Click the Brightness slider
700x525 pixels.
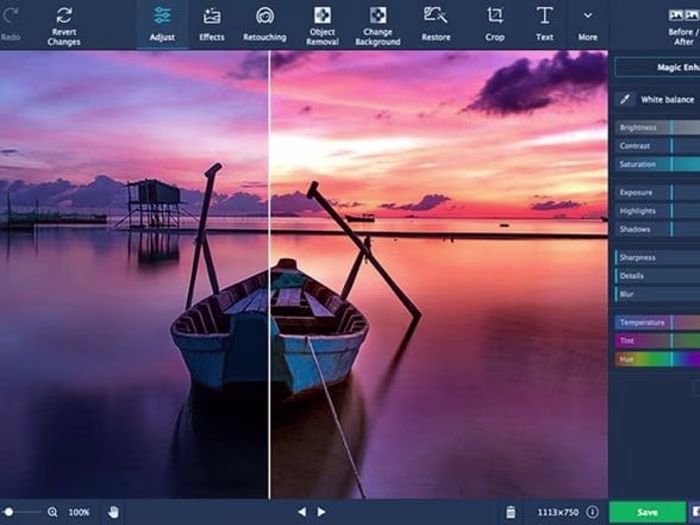(657, 128)
